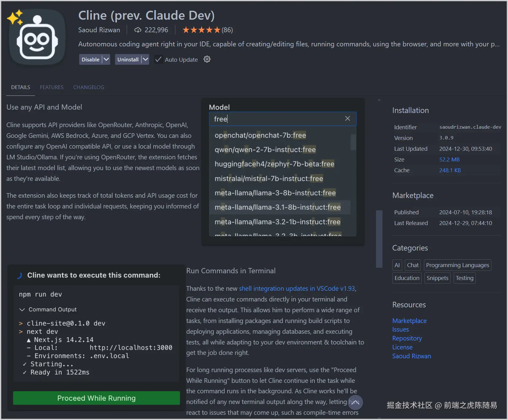The width and height of the screenshot is (508, 420).
Task: Open the Marketplace resource link
Action: (x=409, y=321)
